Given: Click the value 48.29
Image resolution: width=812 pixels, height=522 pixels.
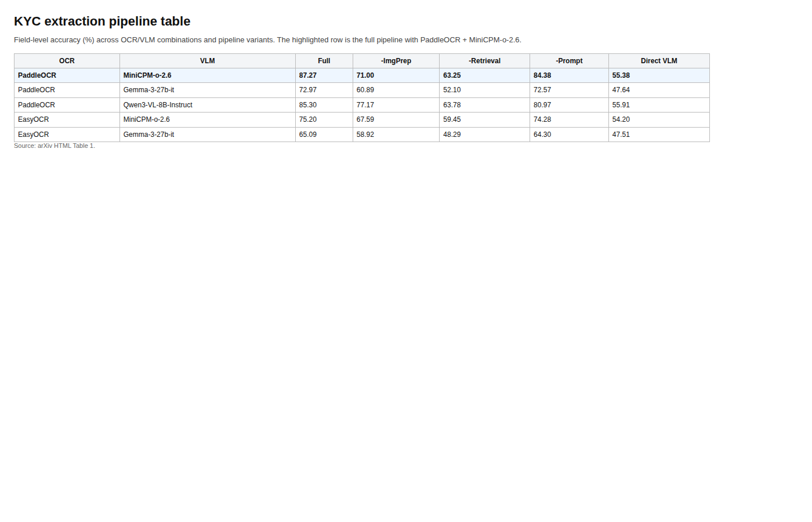Looking at the screenshot, I should (x=452, y=135).
